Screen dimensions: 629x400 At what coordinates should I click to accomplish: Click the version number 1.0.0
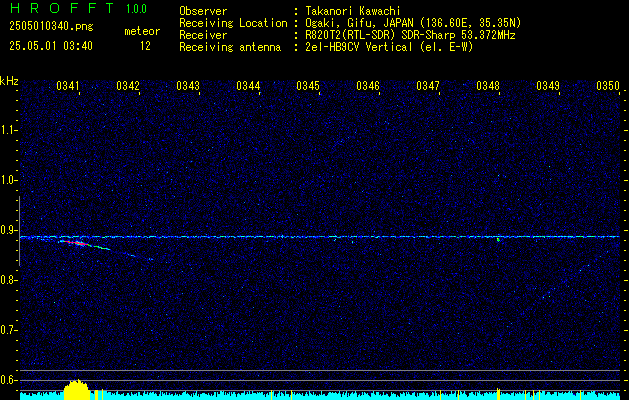(136, 9)
